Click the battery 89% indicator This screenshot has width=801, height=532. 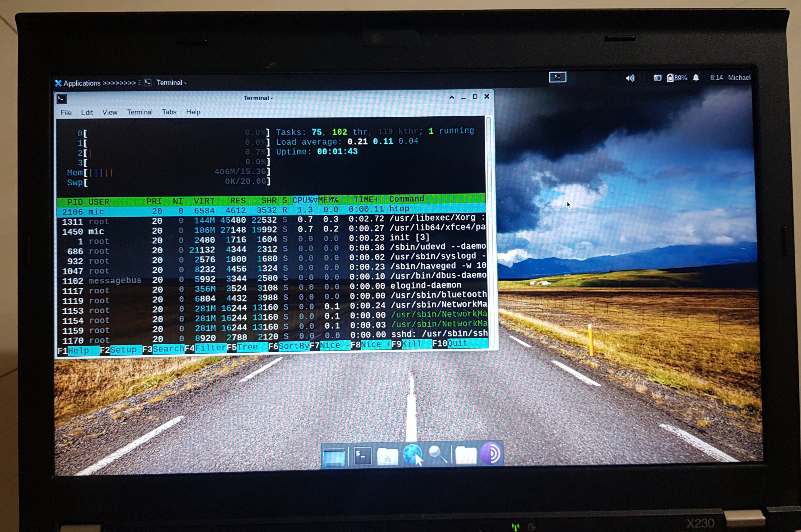pos(677,78)
